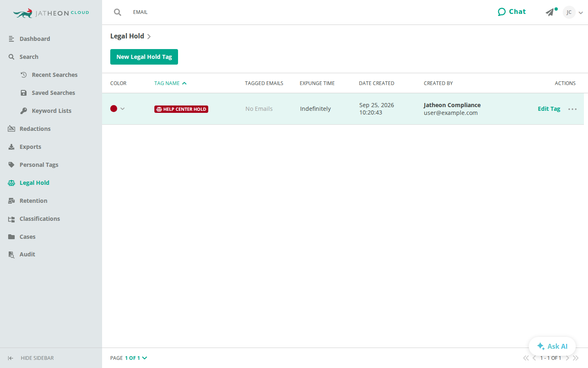Click the Expunge Time column header
Viewport: 588px width, 368px height.
click(317, 83)
